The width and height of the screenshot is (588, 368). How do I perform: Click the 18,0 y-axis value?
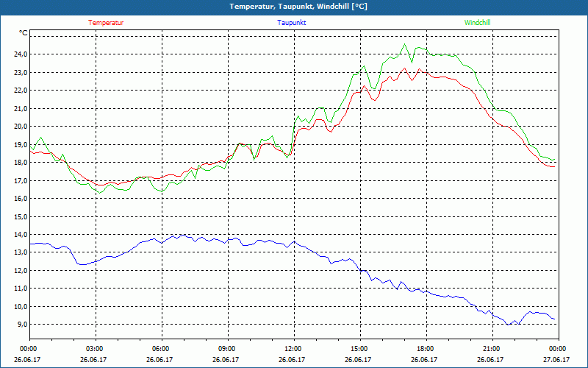[21, 163]
